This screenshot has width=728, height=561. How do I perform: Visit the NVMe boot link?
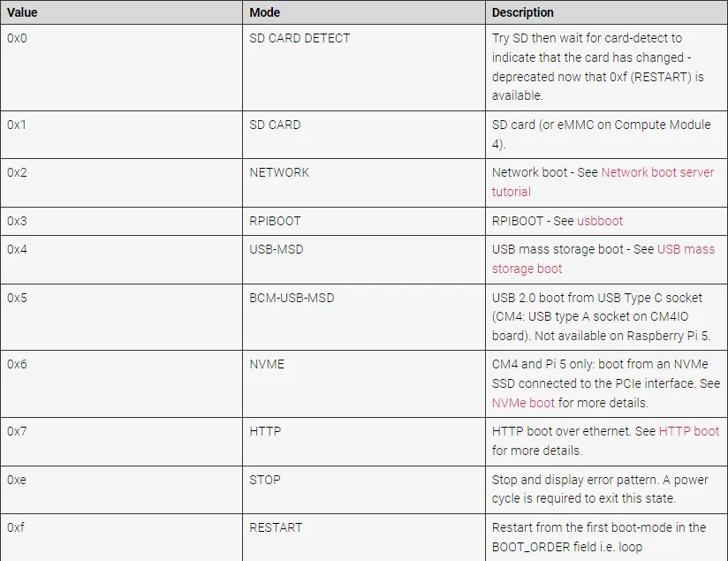(523, 403)
